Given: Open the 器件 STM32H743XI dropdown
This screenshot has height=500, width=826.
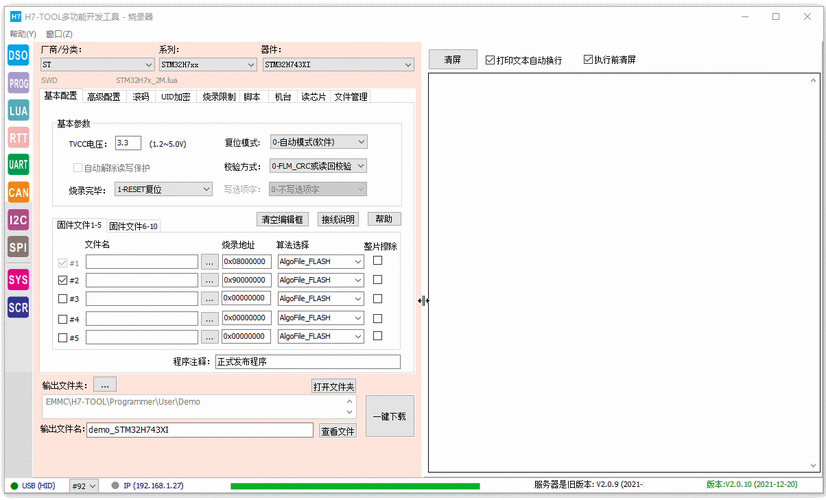Looking at the screenshot, I should [x=338, y=65].
